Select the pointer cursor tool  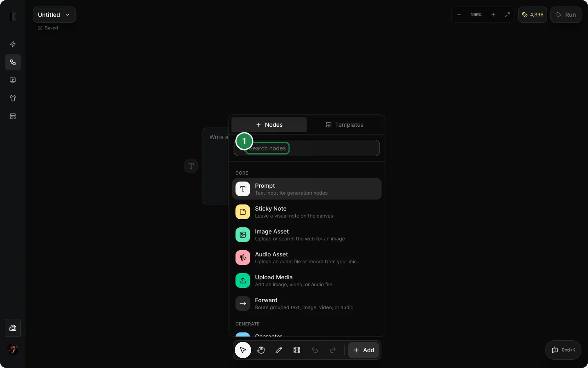click(243, 350)
